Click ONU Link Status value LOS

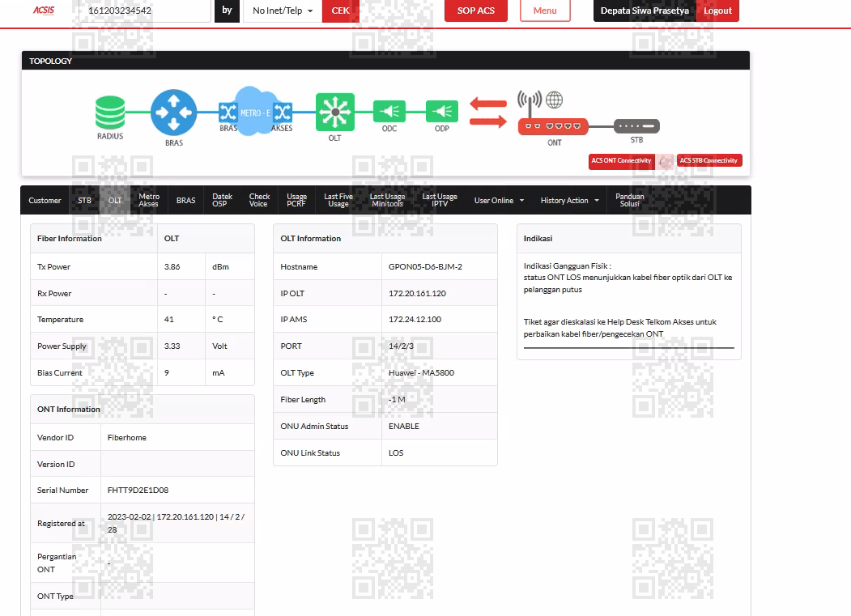(396, 452)
